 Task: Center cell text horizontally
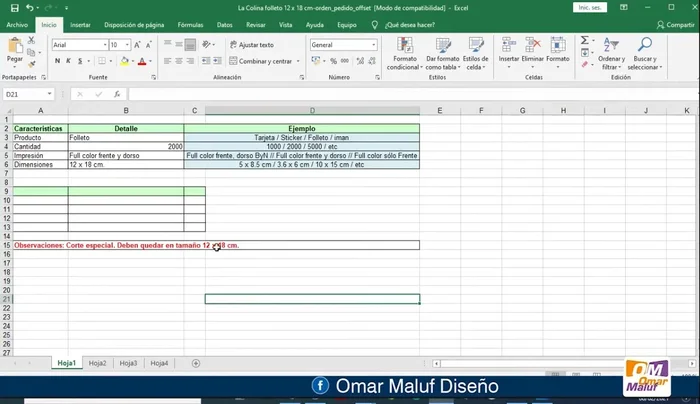[x=179, y=61]
